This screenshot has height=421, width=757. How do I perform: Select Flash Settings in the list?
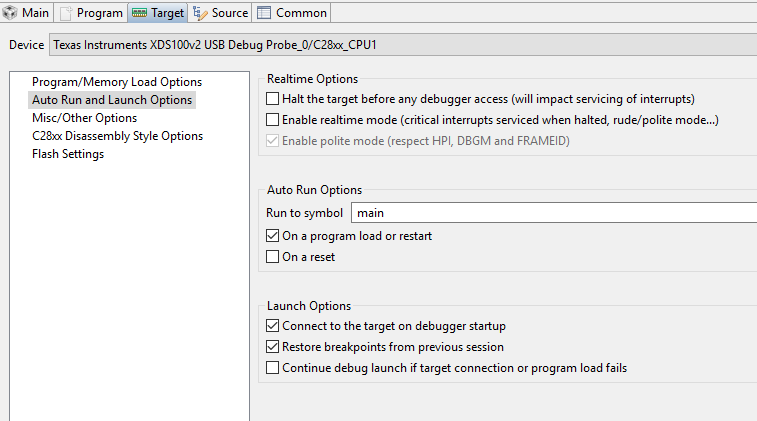68,154
